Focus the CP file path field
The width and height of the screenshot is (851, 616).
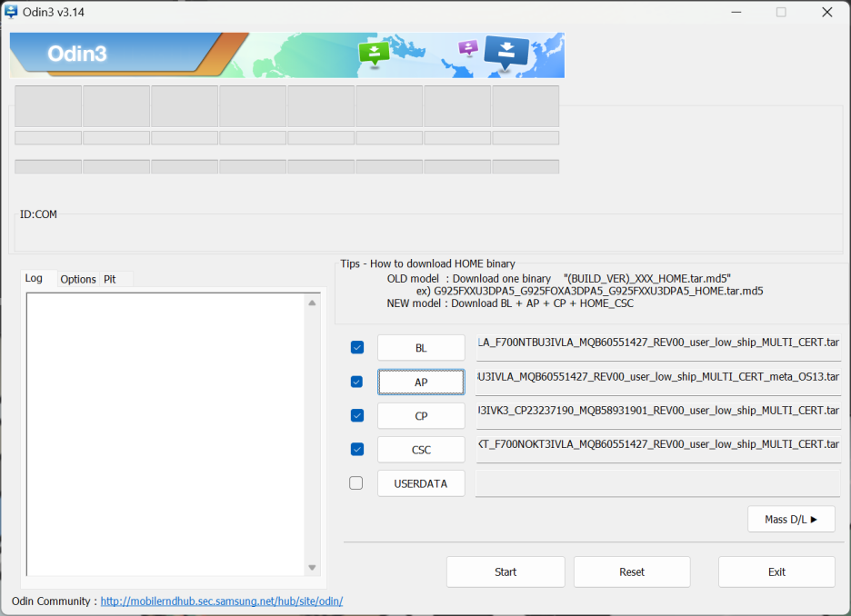(x=658, y=416)
